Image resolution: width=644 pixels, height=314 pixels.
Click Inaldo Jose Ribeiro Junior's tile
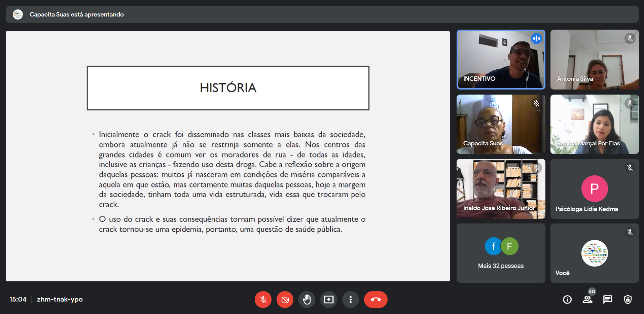tap(501, 189)
